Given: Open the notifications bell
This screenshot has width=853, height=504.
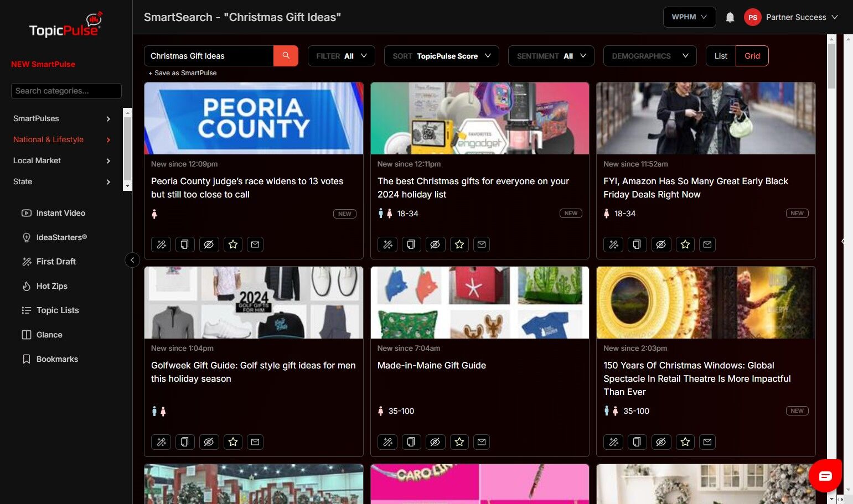Looking at the screenshot, I should click(730, 17).
